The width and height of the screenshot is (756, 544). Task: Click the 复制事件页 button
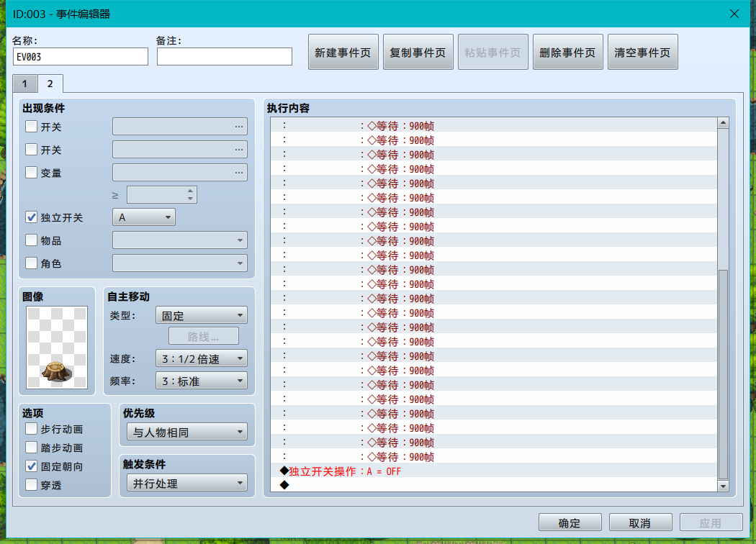[x=418, y=52]
